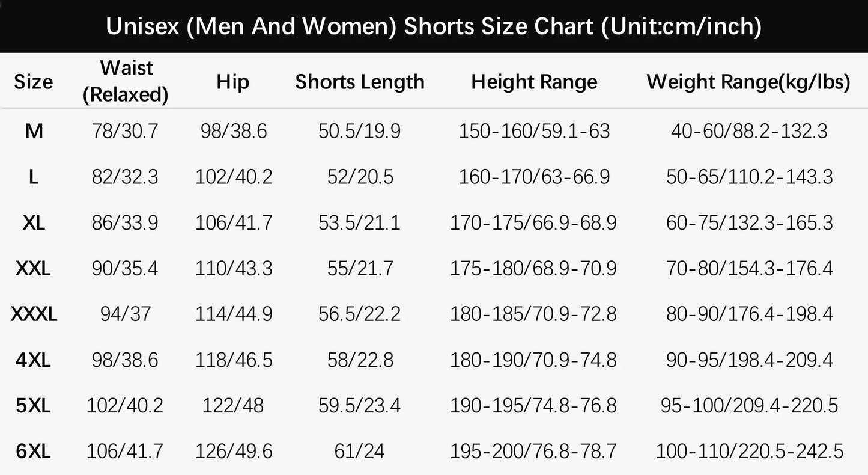Viewport: 868px width, 475px height.
Task: Click the Height Range column header
Action: 534,82
